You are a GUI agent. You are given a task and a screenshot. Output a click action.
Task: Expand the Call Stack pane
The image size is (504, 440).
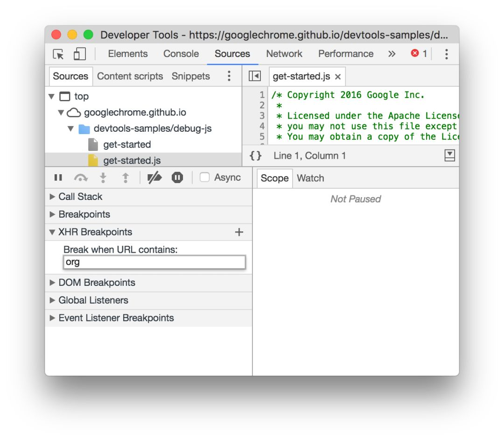click(52, 197)
